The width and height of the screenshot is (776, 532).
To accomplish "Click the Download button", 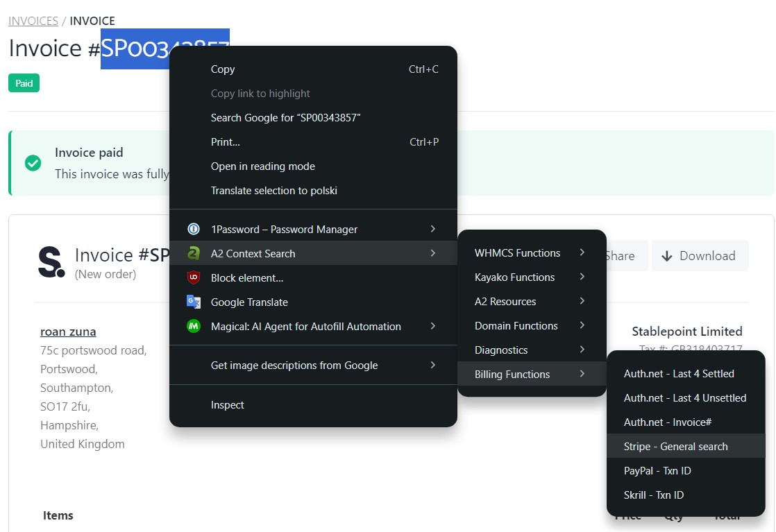I will tap(700, 256).
